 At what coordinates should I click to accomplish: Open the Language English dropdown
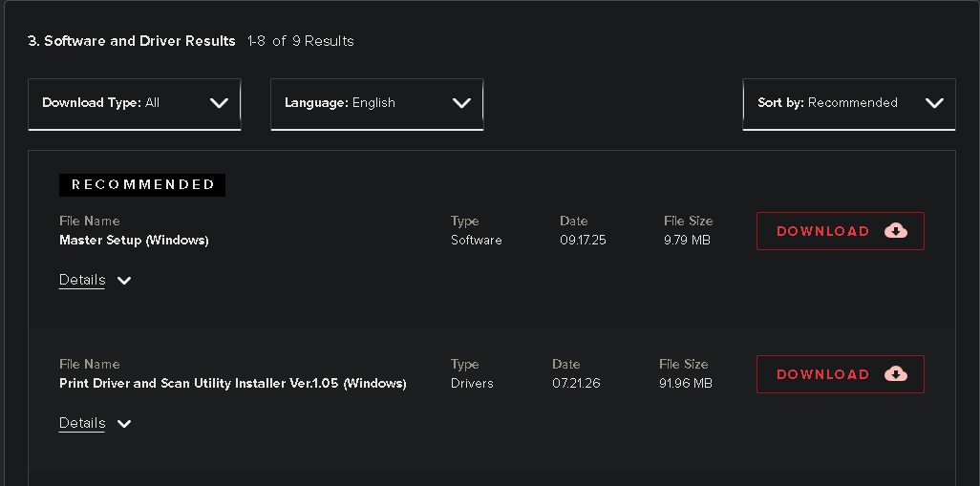click(x=377, y=104)
